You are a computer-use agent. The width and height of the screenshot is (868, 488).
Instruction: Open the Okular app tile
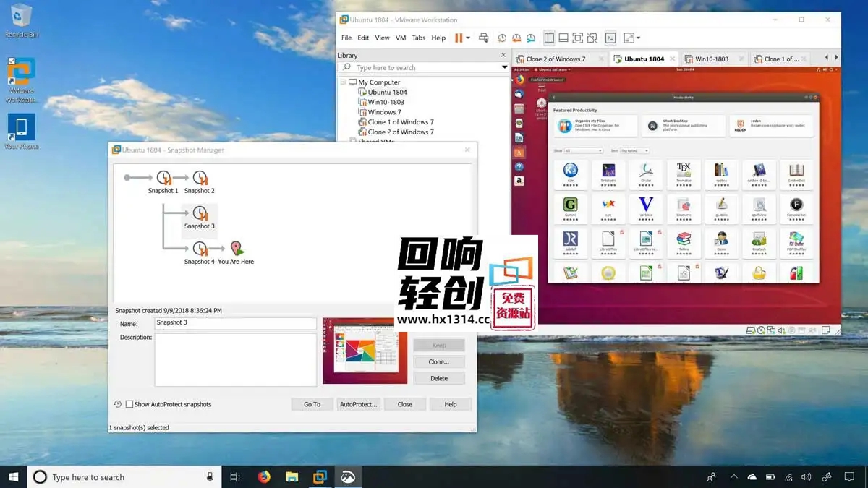(646, 175)
